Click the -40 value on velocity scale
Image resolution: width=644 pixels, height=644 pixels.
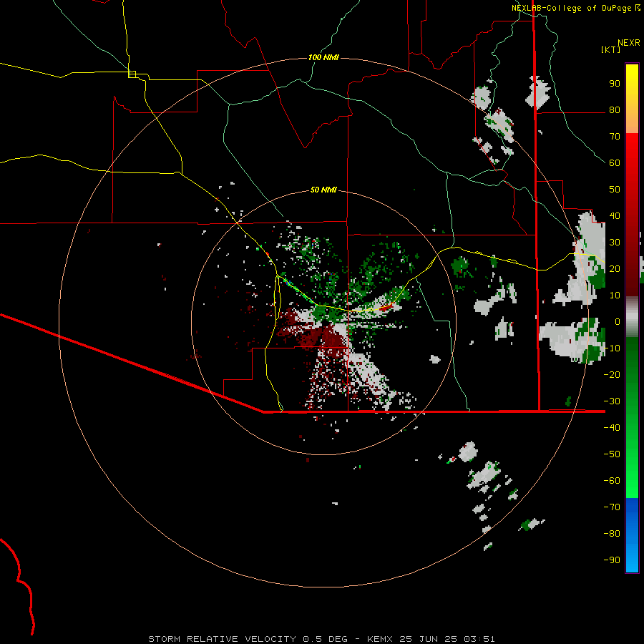coord(612,428)
